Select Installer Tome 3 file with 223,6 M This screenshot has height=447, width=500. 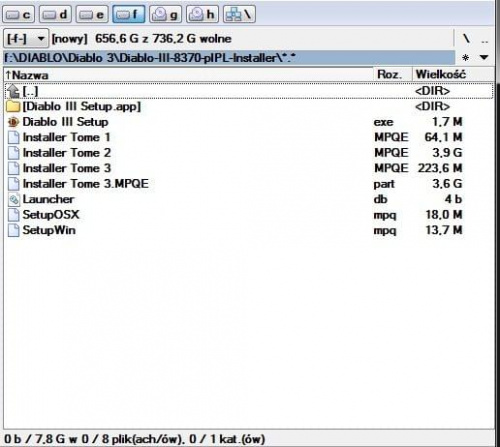[67, 168]
